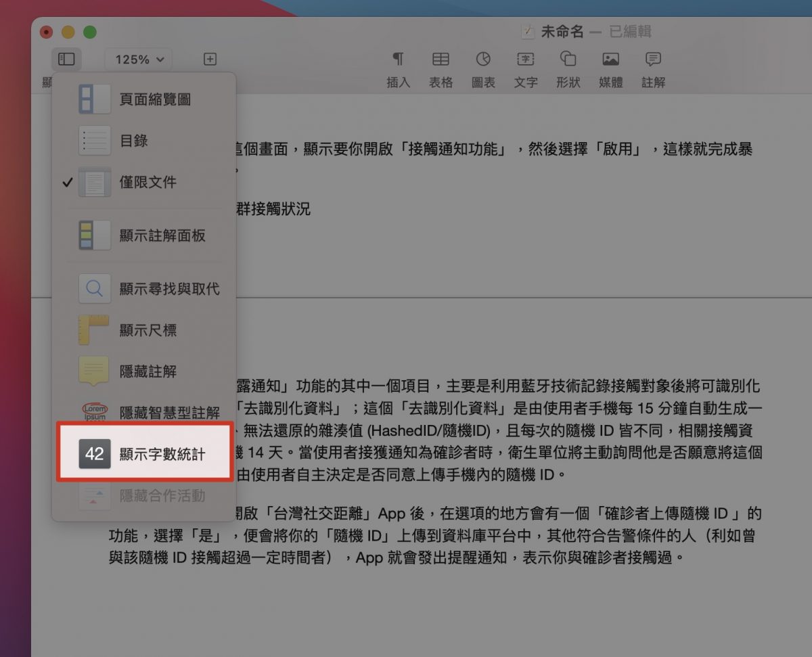Viewport: 812px width, 657px height.
Task: Click the document title 未命名
Action: click(x=562, y=32)
